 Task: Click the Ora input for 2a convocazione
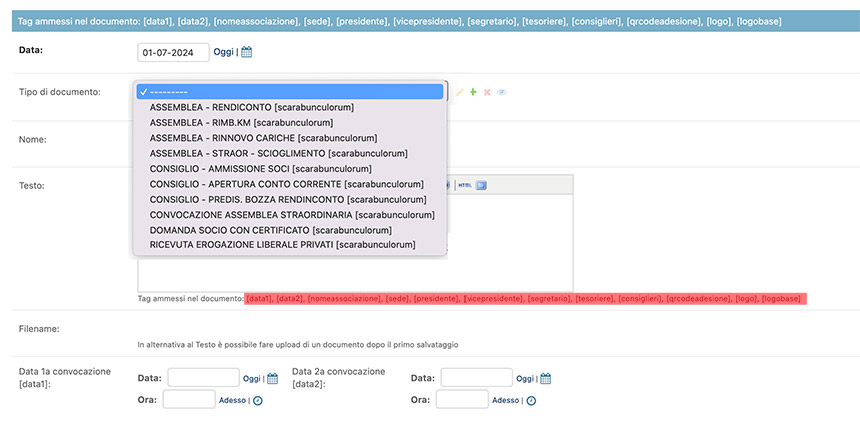[x=462, y=399]
